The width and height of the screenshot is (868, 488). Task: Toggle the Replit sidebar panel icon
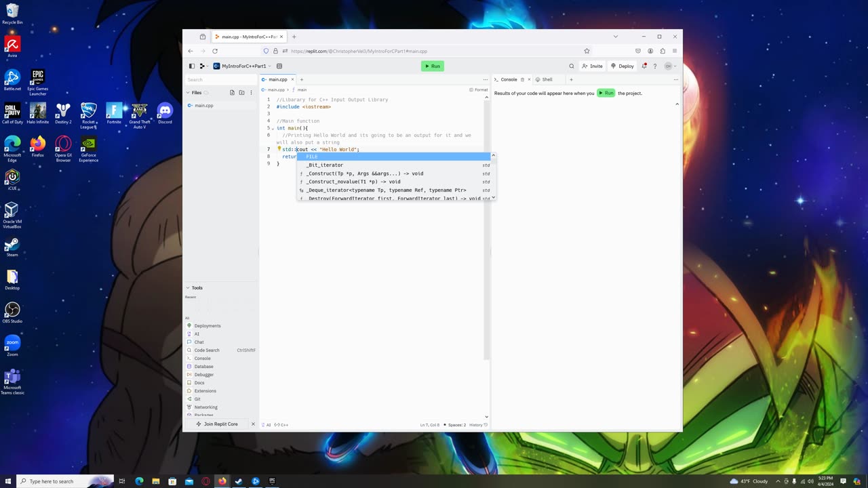pyautogui.click(x=192, y=66)
